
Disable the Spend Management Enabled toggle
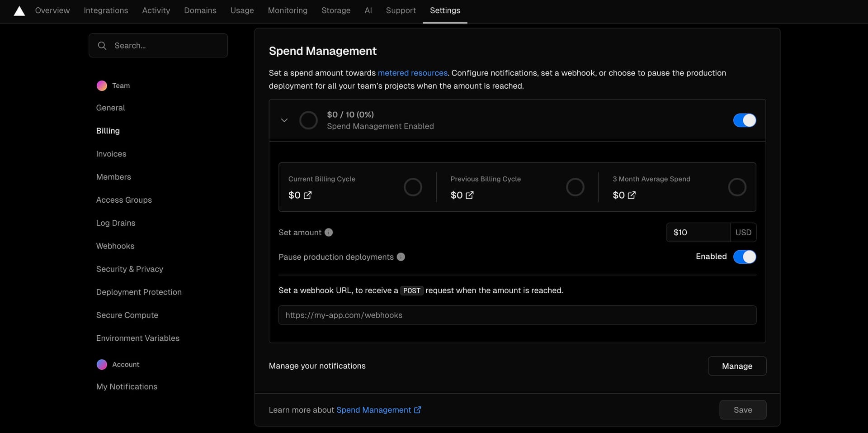click(x=744, y=120)
